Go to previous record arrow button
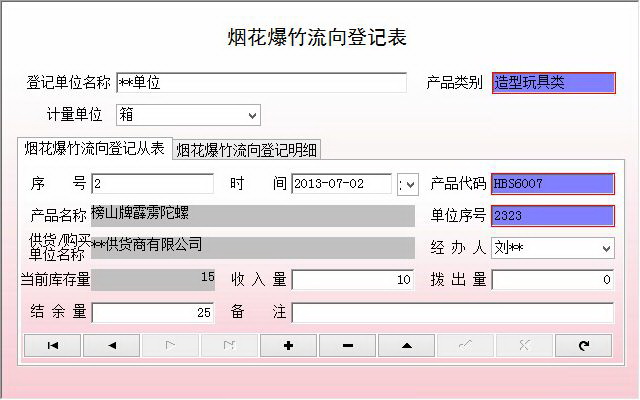The image size is (640, 400). (x=112, y=346)
